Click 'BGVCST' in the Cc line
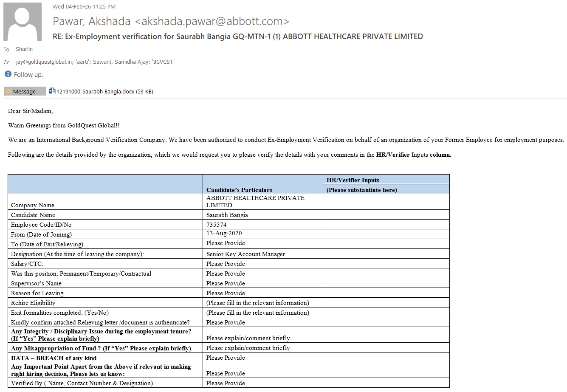This screenshot has width=567, height=392. 163,62
